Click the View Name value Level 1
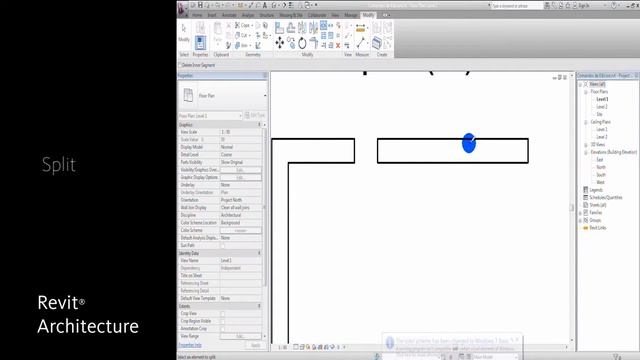Image resolution: width=640 pixels, height=360 pixels. [240, 260]
